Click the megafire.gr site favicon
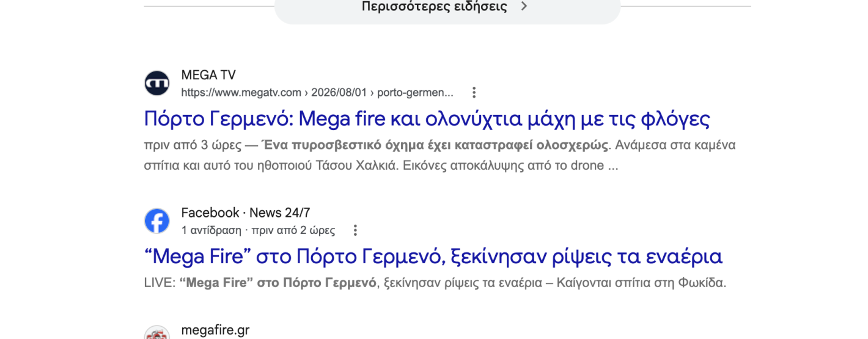This screenshot has width=868, height=339. tap(157, 332)
